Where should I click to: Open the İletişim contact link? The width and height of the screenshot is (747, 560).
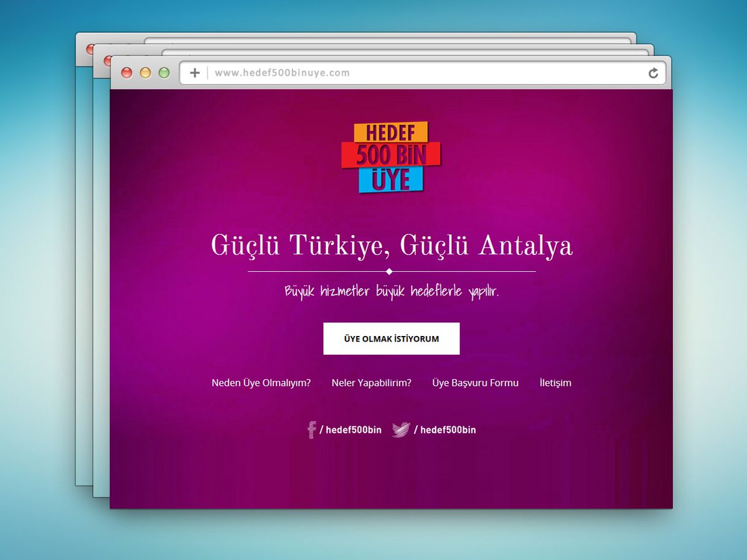point(555,383)
